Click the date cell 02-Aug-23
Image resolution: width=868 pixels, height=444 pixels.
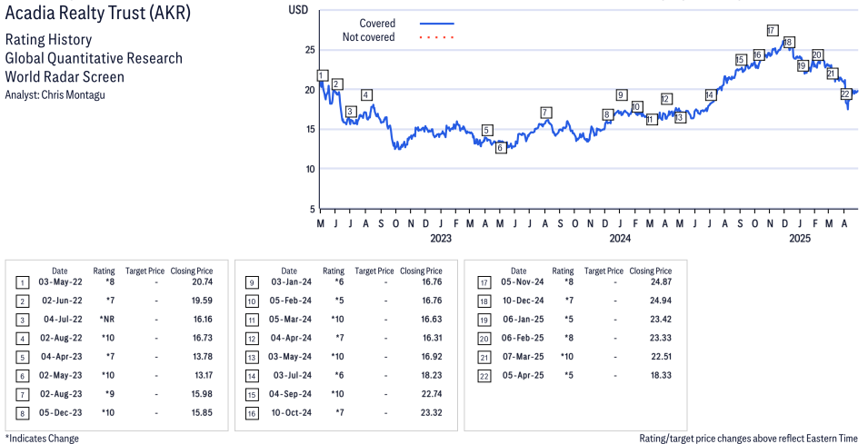(x=61, y=394)
